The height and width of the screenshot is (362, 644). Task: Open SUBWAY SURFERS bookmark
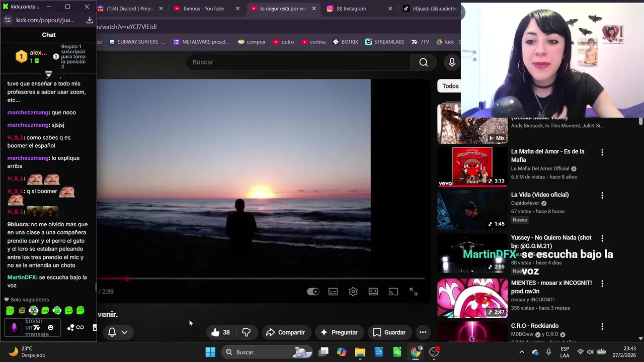coord(137,42)
